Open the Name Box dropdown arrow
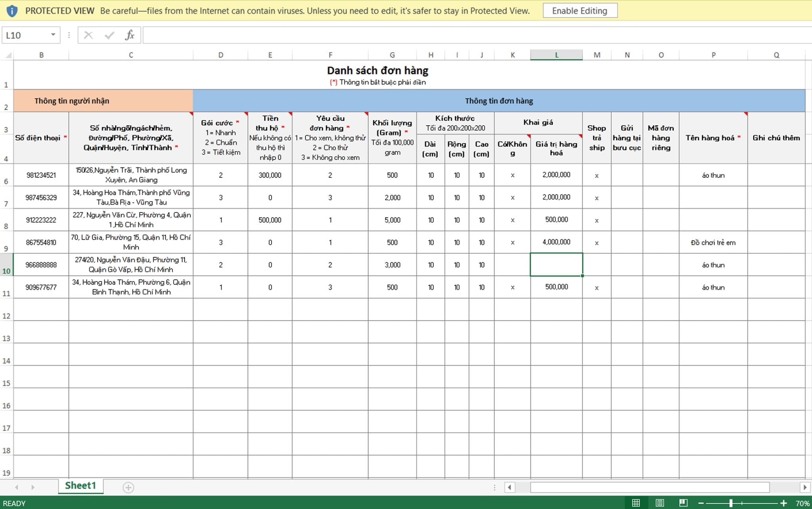 pos(53,35)
